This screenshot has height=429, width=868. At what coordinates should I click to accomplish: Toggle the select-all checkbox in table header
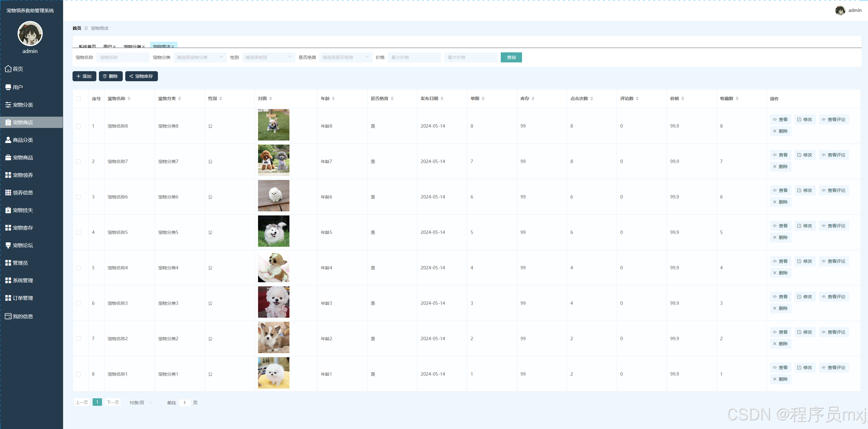coord(78,99)
